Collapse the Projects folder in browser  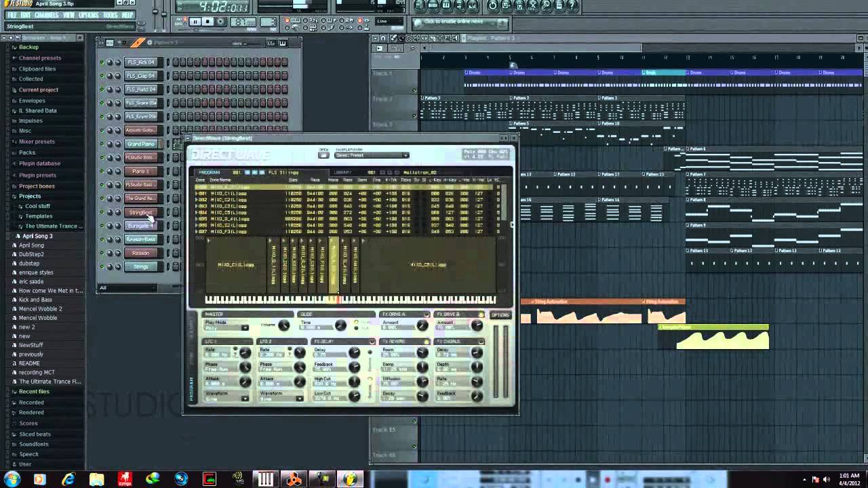(x=29, y=196)
